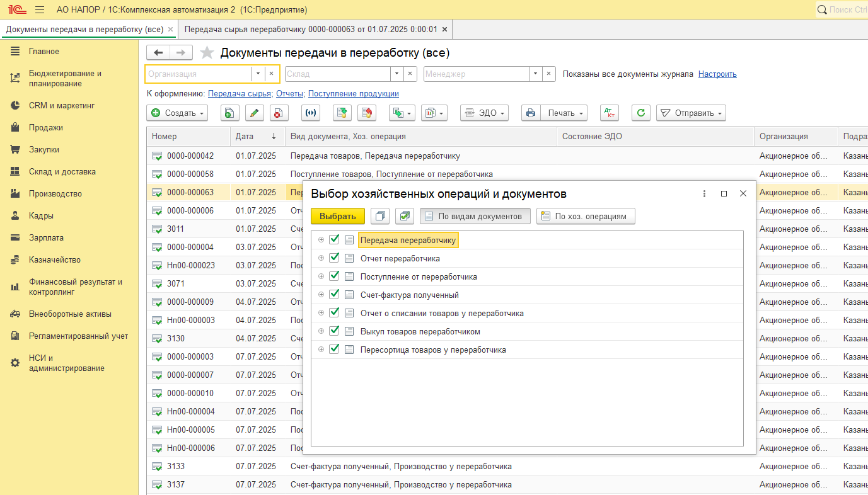Screen dimensions: 868x495
Task: Switch to the Передача сырья переработчику tab
Action: [311, 29]
